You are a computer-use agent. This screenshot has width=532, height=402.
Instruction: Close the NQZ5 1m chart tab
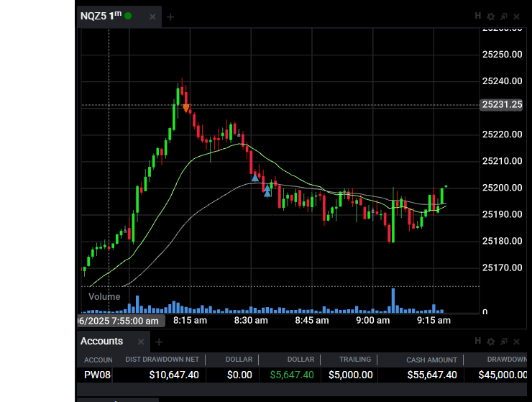pyautogui.click(x=152, y=17)
